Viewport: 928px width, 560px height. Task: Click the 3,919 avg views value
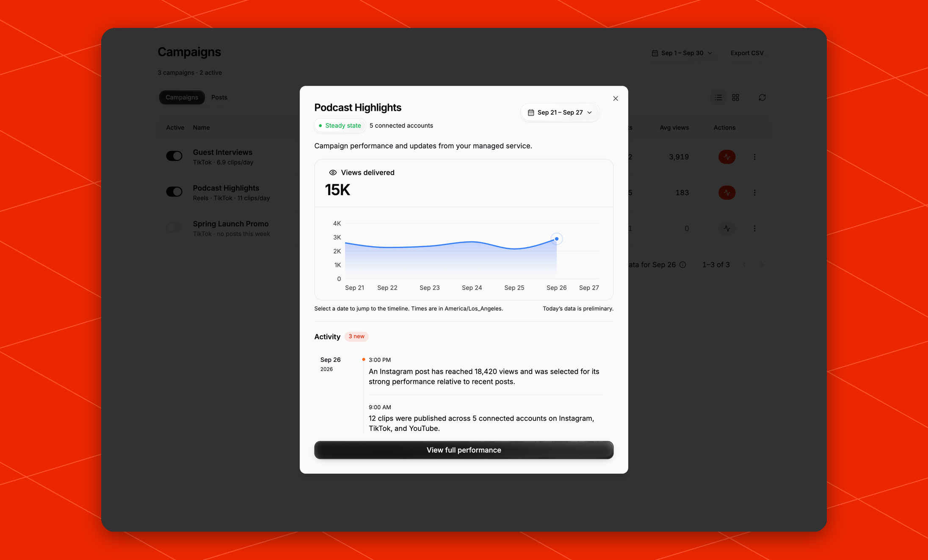point(679,157)
